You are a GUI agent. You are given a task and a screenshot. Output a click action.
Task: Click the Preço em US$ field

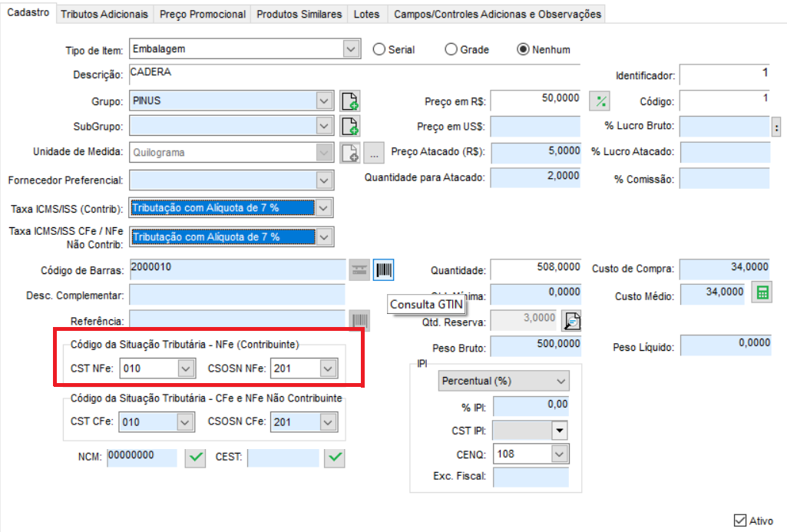tap(535, 127)
